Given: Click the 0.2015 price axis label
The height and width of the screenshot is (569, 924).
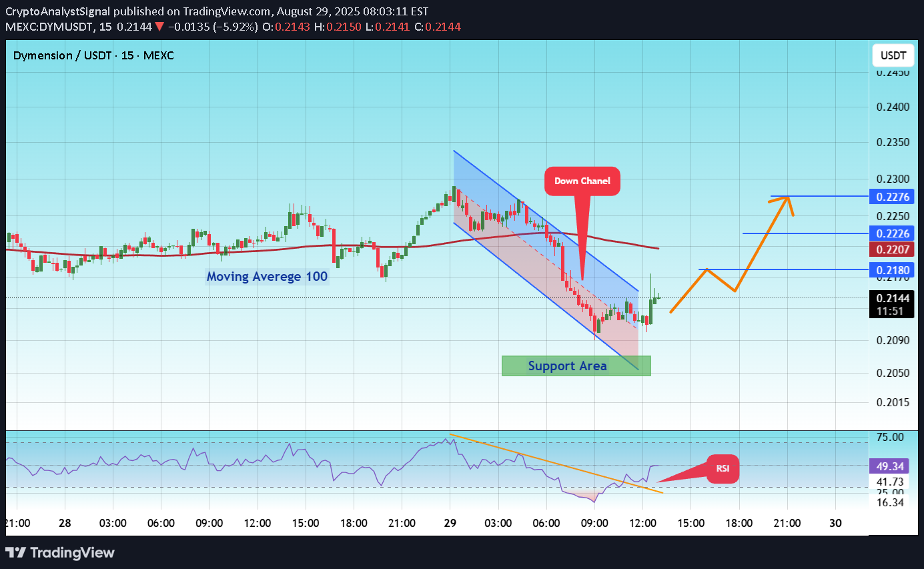Looking at the screenshot, I should [x=892, y=402].
